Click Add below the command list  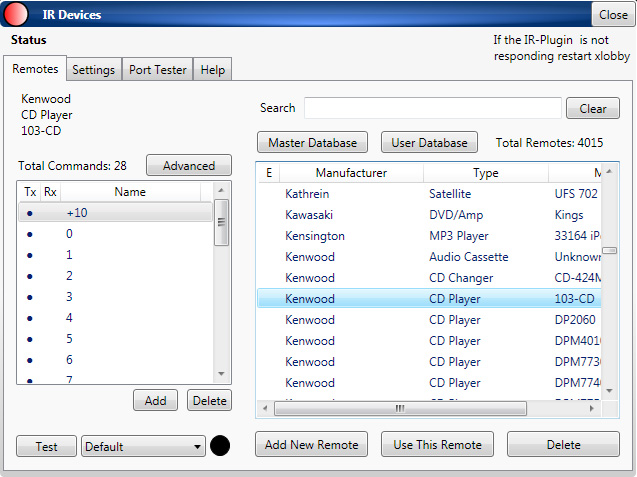point(155,401)
